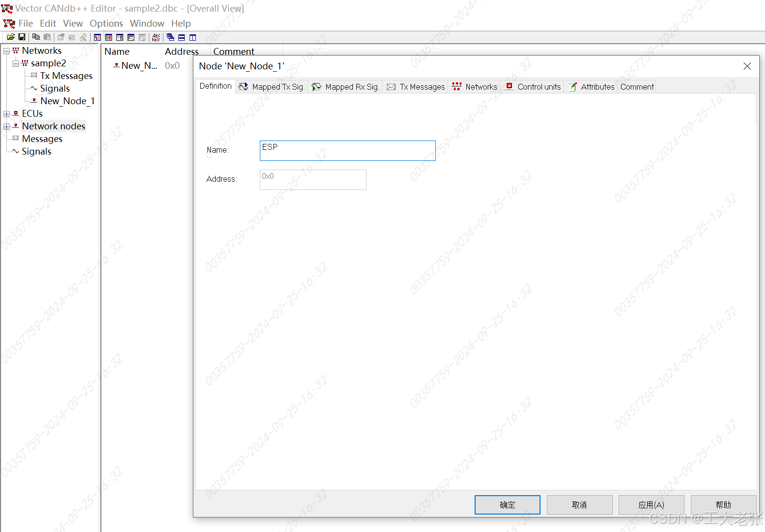The height and width of the screenshot is (532, 765).
Task: Select the top-level Signals tree item
Action: (x=36, y=151)
